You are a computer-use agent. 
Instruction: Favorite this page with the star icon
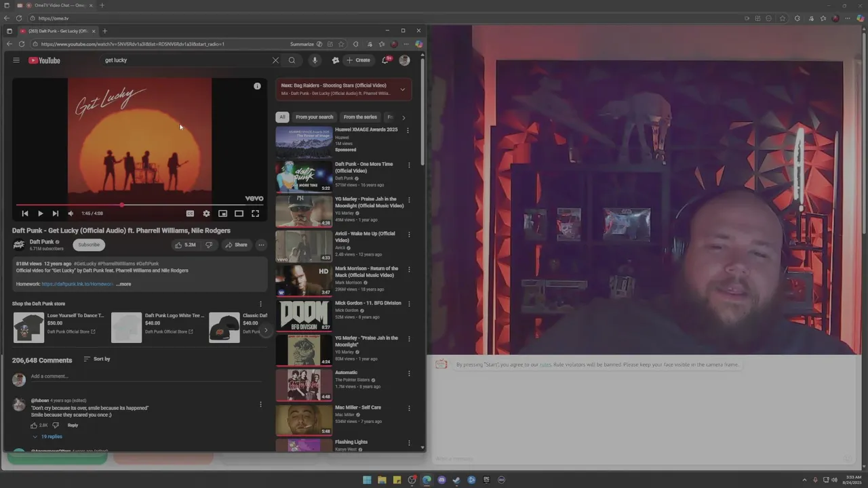(341, 44)
